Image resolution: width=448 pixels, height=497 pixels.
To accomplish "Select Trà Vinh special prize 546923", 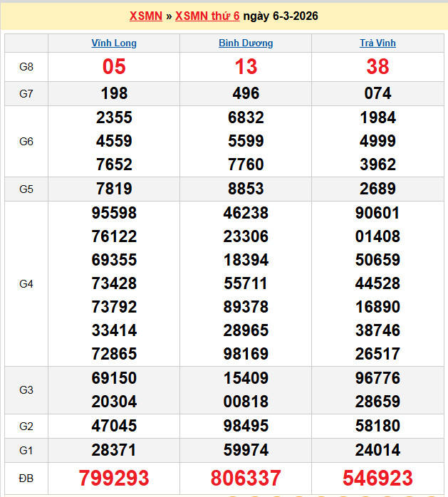I will coord(377,478).
